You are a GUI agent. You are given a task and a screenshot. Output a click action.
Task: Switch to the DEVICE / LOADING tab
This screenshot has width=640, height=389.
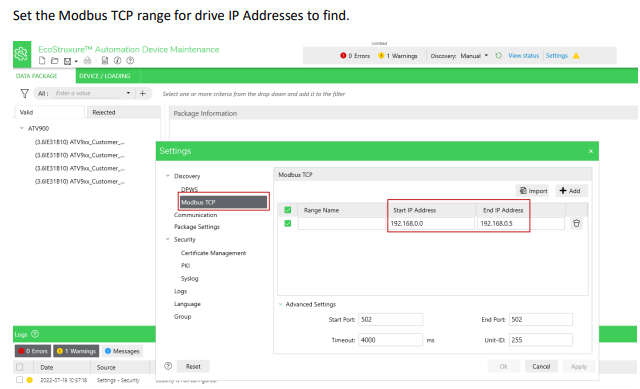pos(104,76)
